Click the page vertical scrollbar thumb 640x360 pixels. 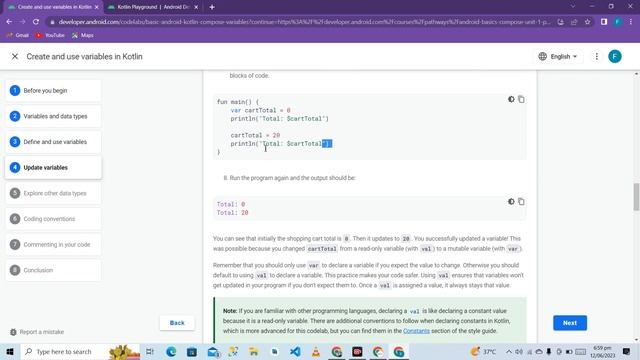coord(636,197)
